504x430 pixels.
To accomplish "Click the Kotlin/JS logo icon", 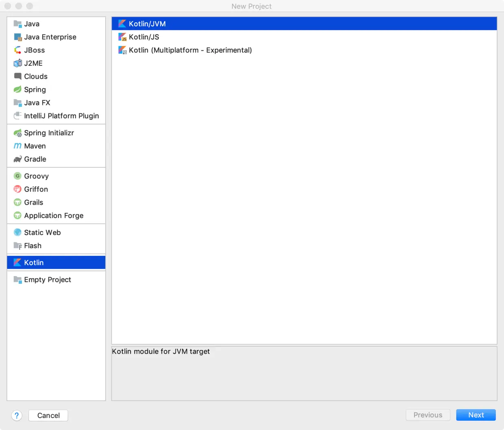I will pyautogui.click(x=122, y=37).
